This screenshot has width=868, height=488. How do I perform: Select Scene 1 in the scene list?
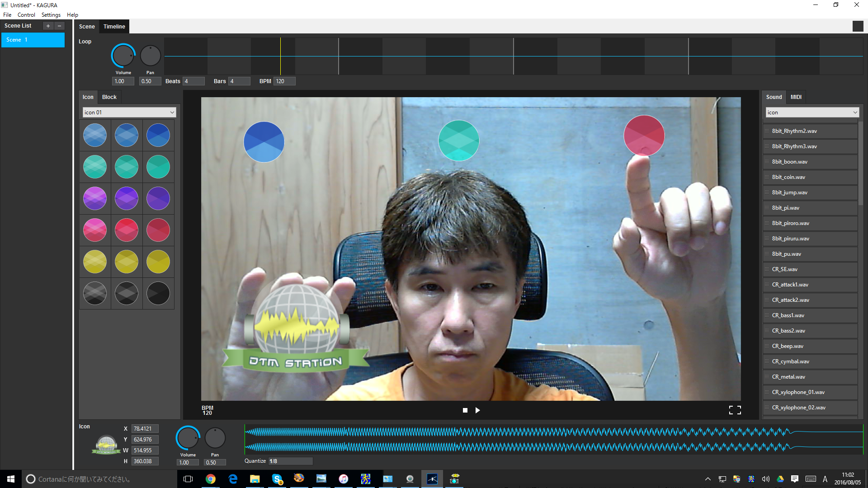pos(33,40)
